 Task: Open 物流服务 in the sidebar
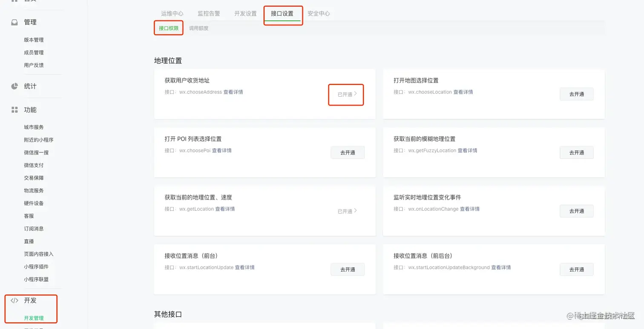[34, 191]
